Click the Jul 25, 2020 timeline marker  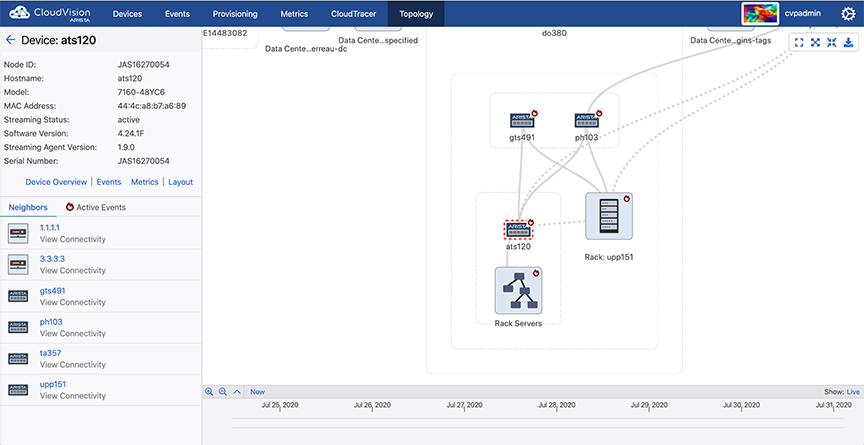(280, 405)
